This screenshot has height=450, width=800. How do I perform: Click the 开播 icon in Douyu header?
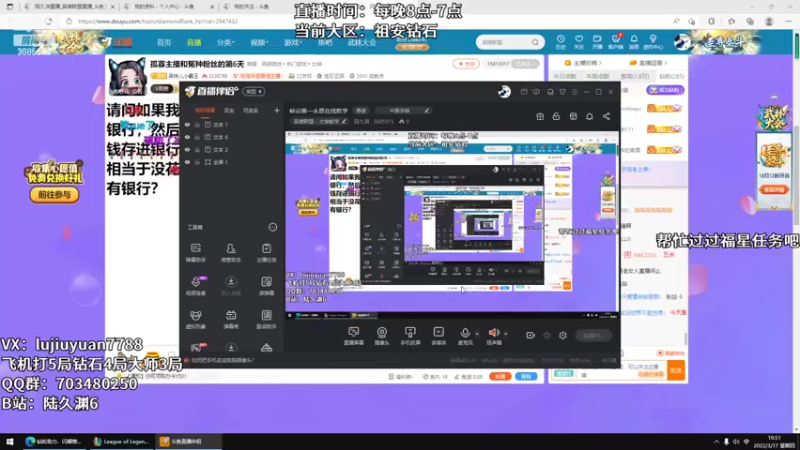(597, 42)
